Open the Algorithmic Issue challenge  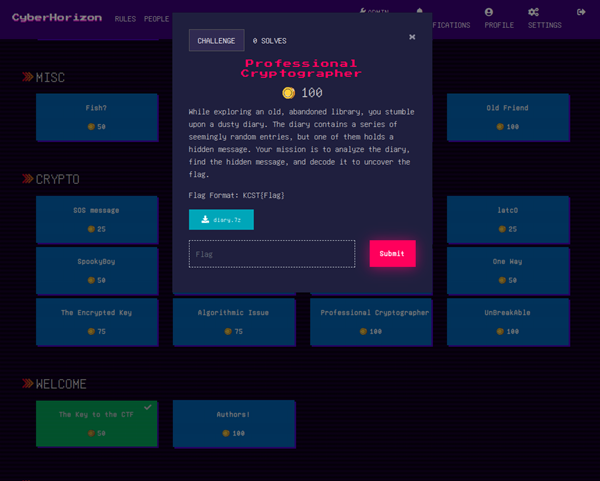click(234, 321)
